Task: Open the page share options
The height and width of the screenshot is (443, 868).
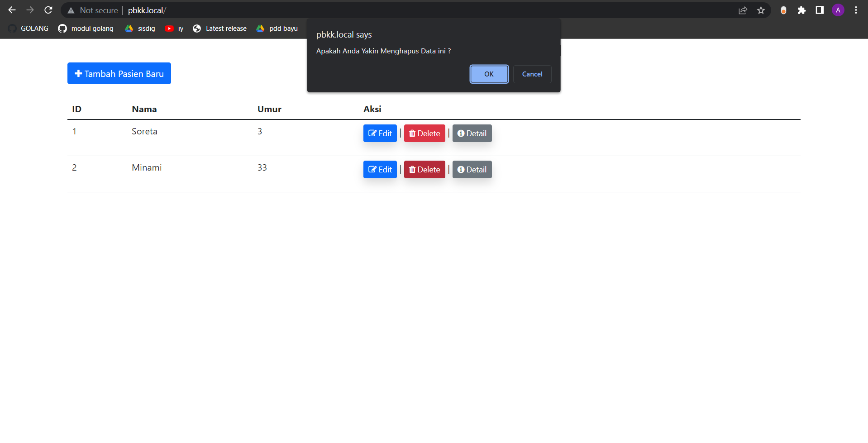Action: [x=743, y=10]
